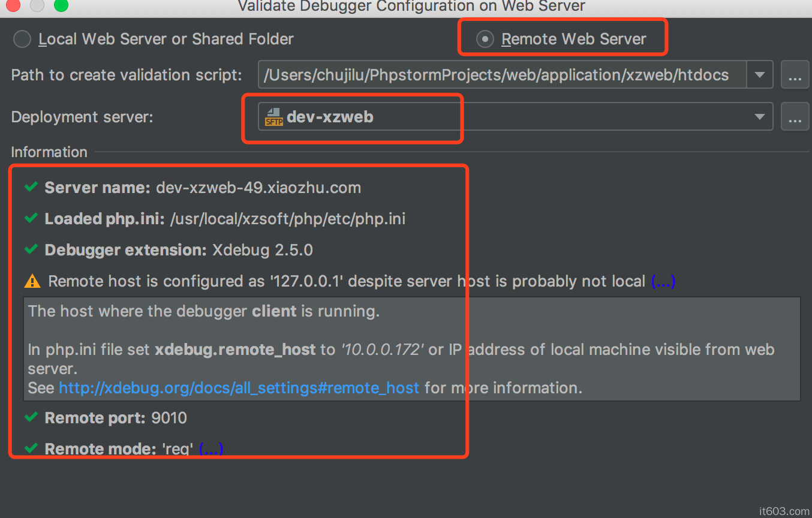Open deployment server settings ellipsis button
This screenshot has width=812, height=518.
click(795, 117)
